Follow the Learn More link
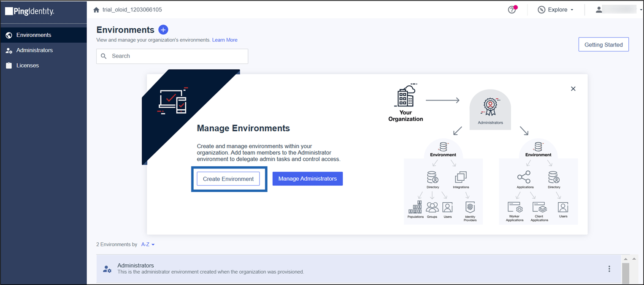The width and height of the screenshot is (644, 285). (225, 40)
